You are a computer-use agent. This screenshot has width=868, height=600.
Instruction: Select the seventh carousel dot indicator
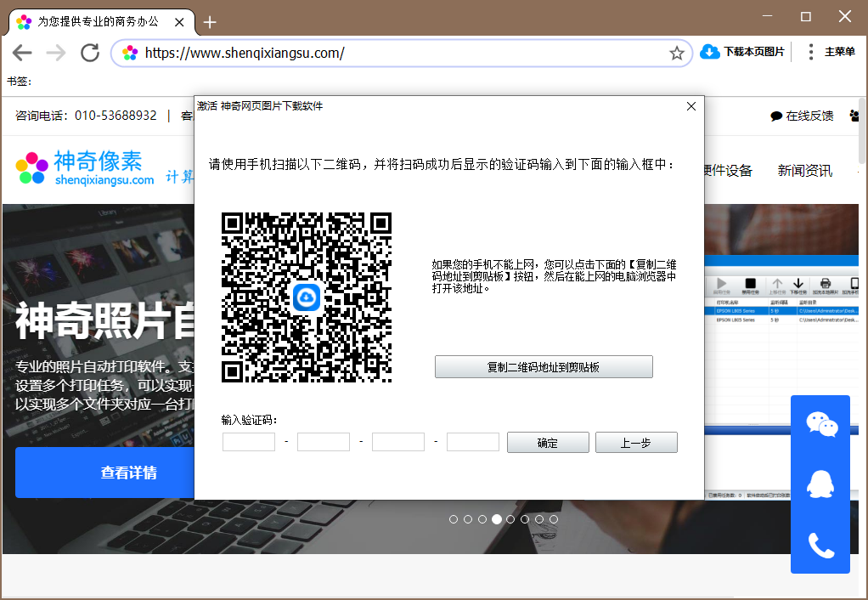click(x=539, y=519)
